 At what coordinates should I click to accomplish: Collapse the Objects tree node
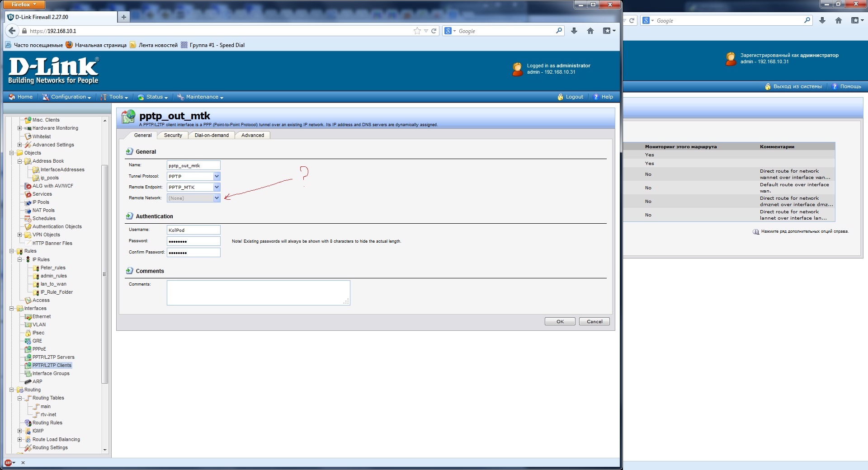(12, 153)
